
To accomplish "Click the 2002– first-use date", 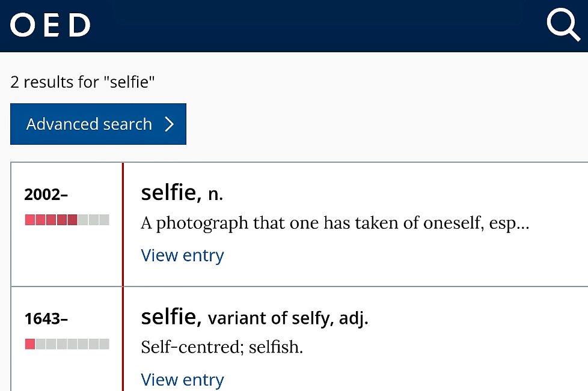I will (46, 195).
